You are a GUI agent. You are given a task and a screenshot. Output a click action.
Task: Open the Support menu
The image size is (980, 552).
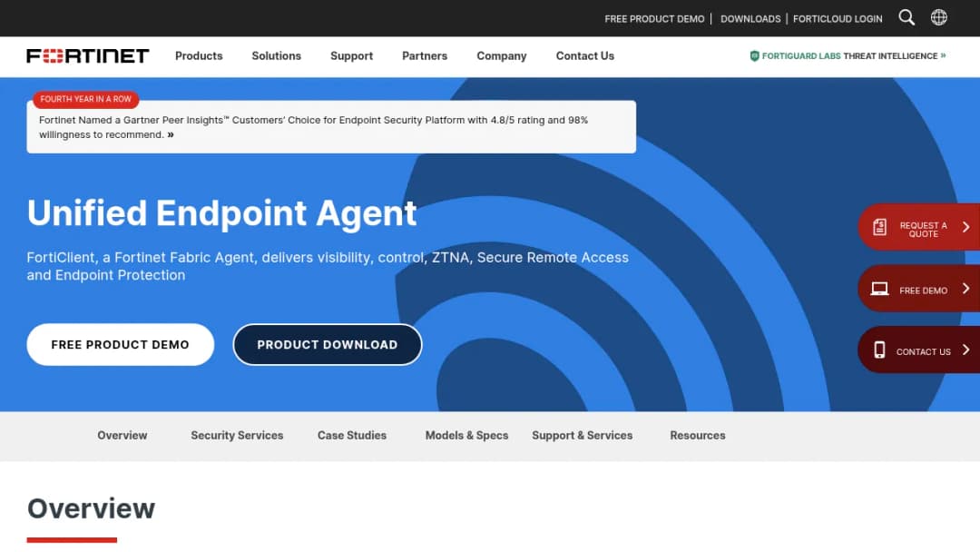(351, 55)
